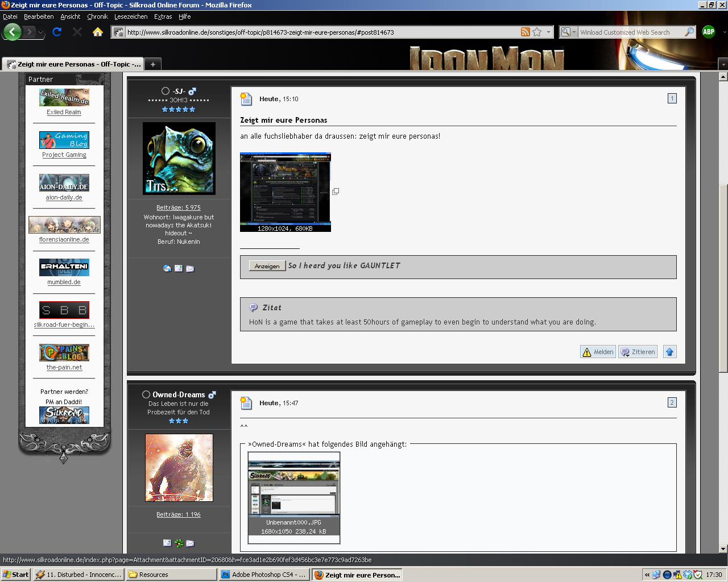This screenshot has height=582, width=728.
Task: Open the search engine selector dropdown
Action: [569, 32]
